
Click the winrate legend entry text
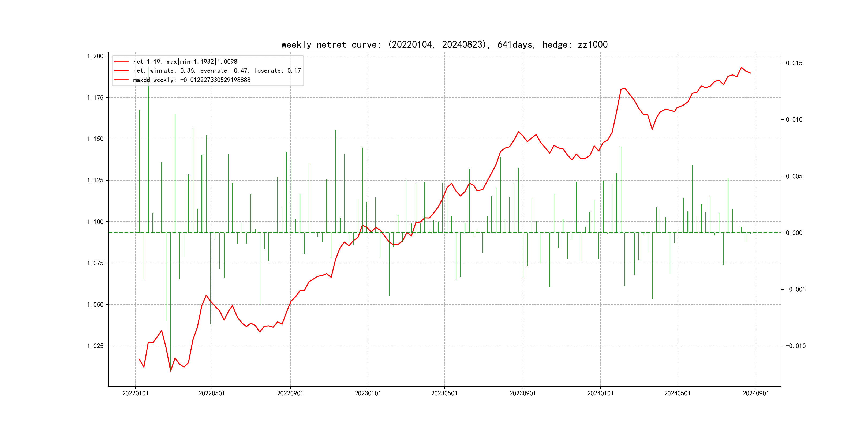217,71
